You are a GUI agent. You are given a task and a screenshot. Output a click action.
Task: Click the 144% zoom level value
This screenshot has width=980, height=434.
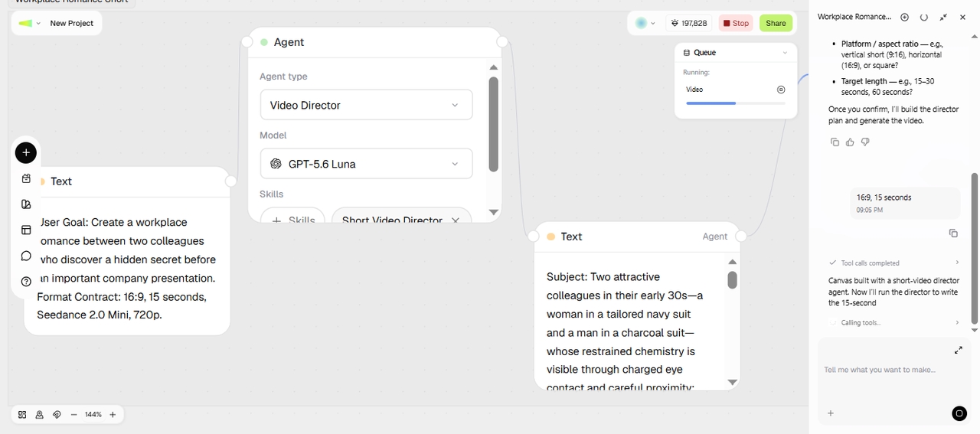(93, 415)
